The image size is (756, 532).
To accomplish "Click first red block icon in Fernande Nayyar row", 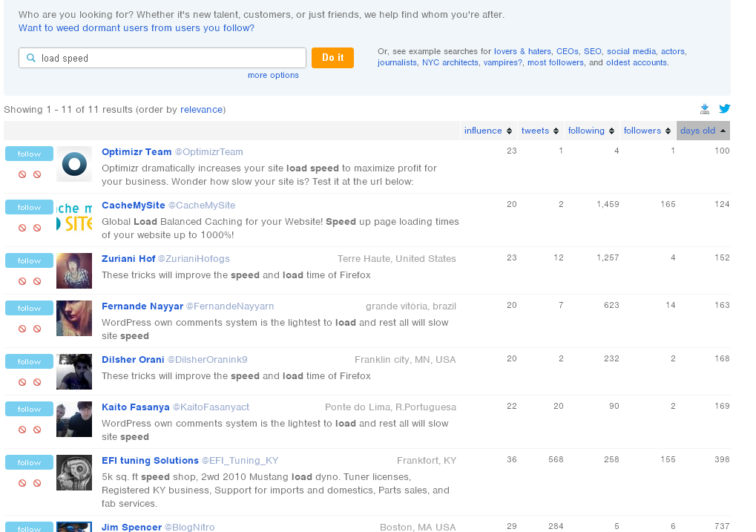I will (22, 329).
